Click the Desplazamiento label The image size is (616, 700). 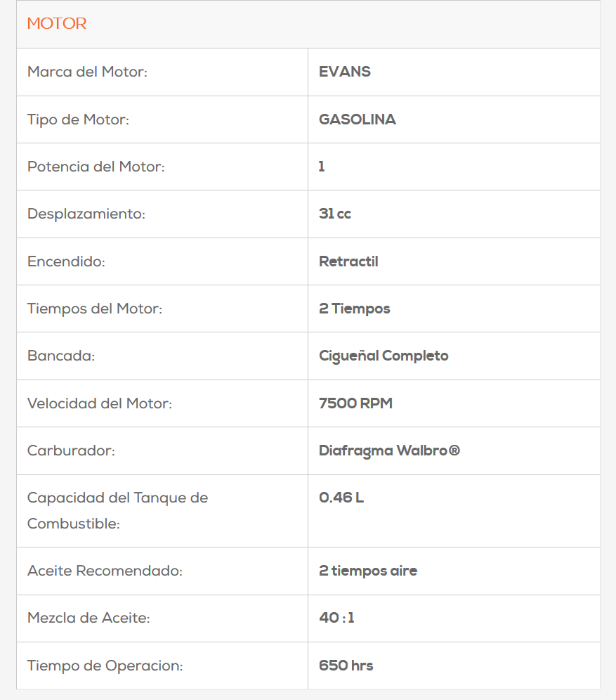coord(86,214)
